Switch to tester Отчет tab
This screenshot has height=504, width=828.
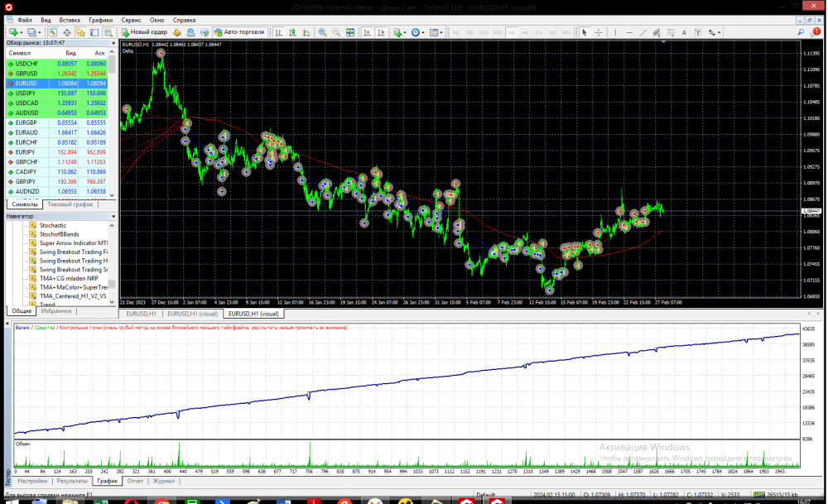coord(135,481)
